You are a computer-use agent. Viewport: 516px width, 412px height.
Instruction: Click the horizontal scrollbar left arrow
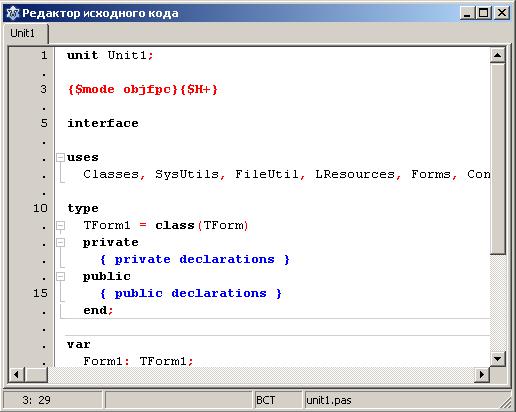16,374
